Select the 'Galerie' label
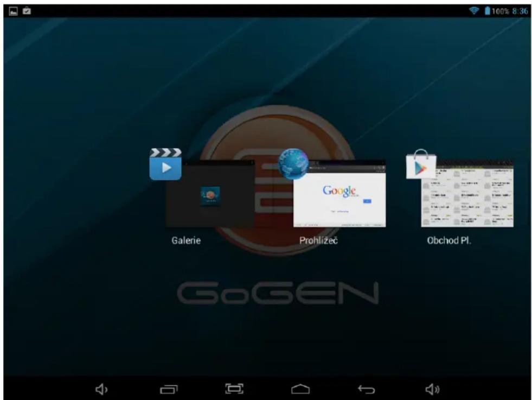The width and height of the screenshot is (532, 400). 186,240
